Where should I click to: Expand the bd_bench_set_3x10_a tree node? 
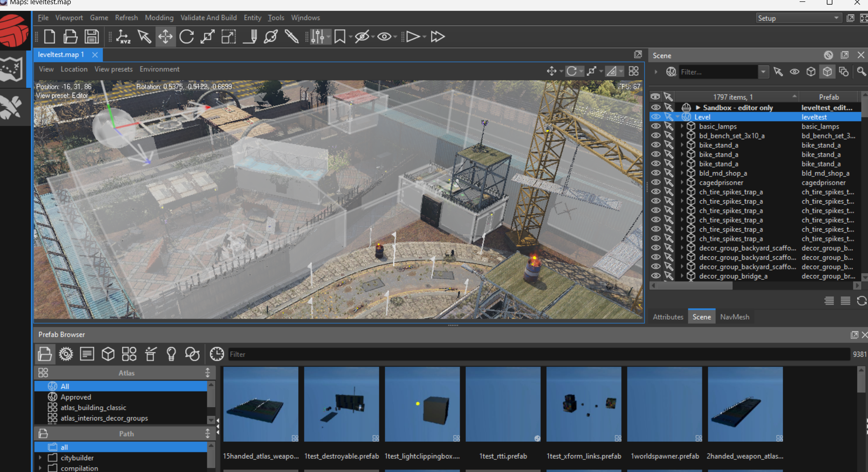click(682, 136)
